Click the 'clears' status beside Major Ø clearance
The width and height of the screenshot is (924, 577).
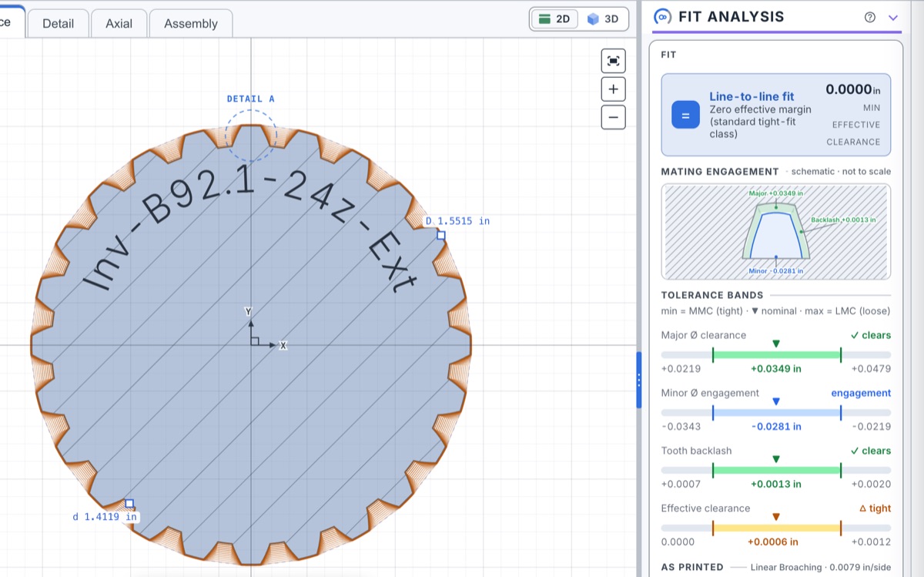(871, 335)
